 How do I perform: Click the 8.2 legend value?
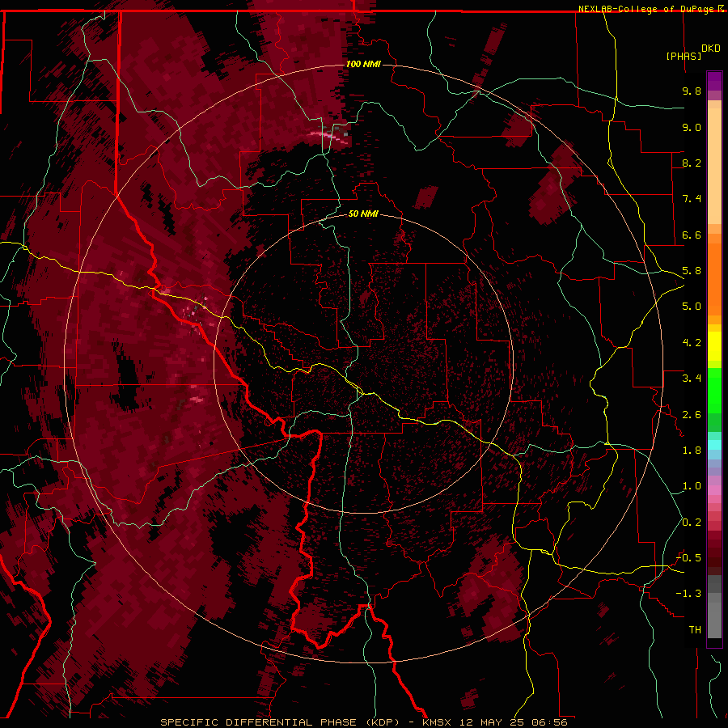point(692,163)
